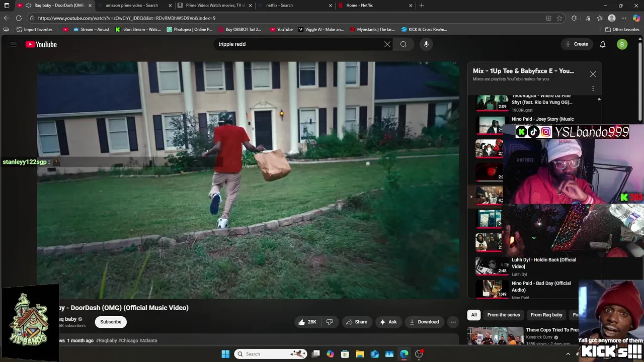This screenshot has height=362, width=644.
Task: Open the Mix playlist three-dot options
Action: click(593, 88)
